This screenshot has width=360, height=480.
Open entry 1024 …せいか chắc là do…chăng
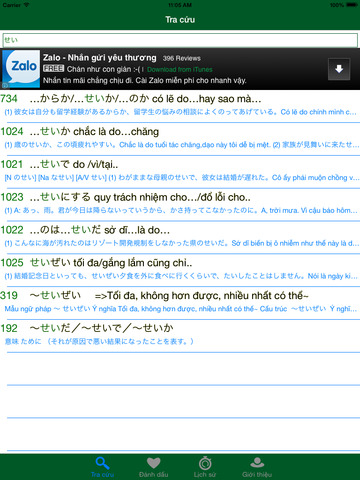180,139
